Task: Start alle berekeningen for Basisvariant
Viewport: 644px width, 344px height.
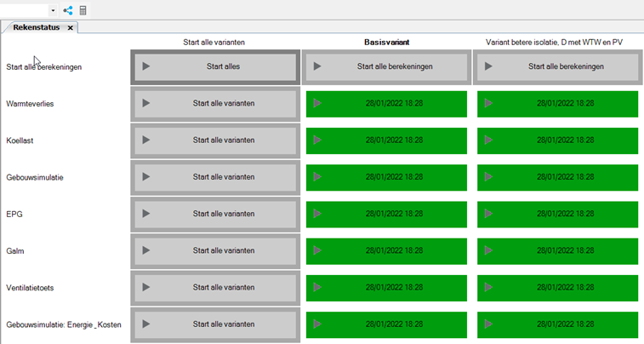Action: 386,66
